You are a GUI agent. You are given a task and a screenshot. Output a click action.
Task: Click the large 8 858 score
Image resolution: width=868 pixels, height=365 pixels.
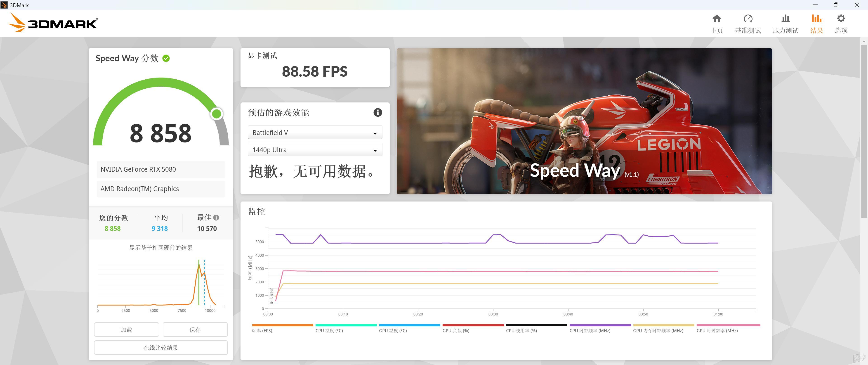161,133
